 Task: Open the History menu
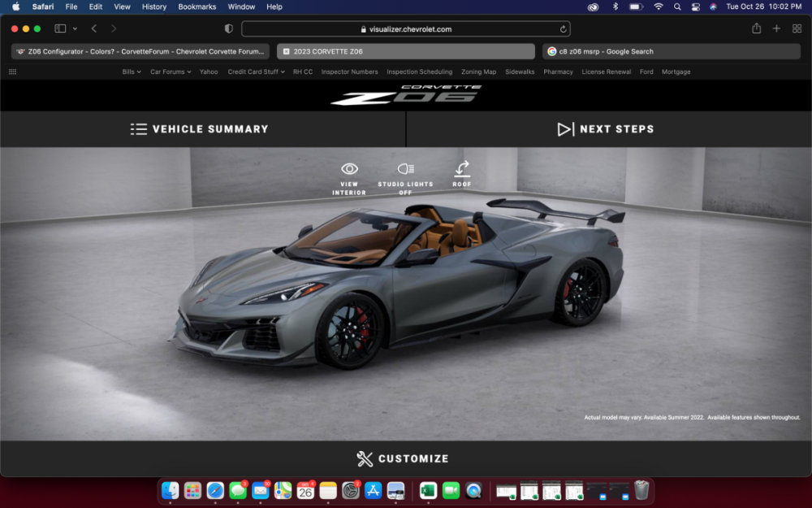[153, 7]
